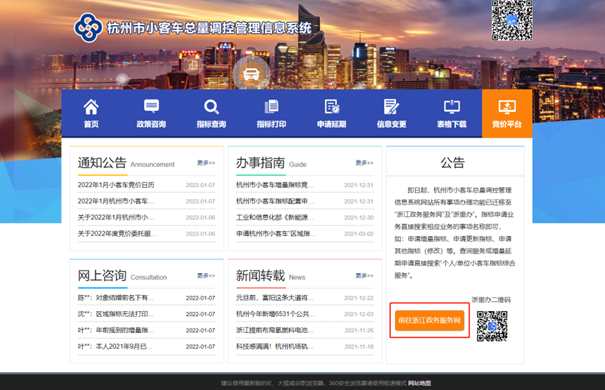Open consultation 沈**：区域指标无法打印...
This screenshot has height=390, width=605.
point(116,314)
